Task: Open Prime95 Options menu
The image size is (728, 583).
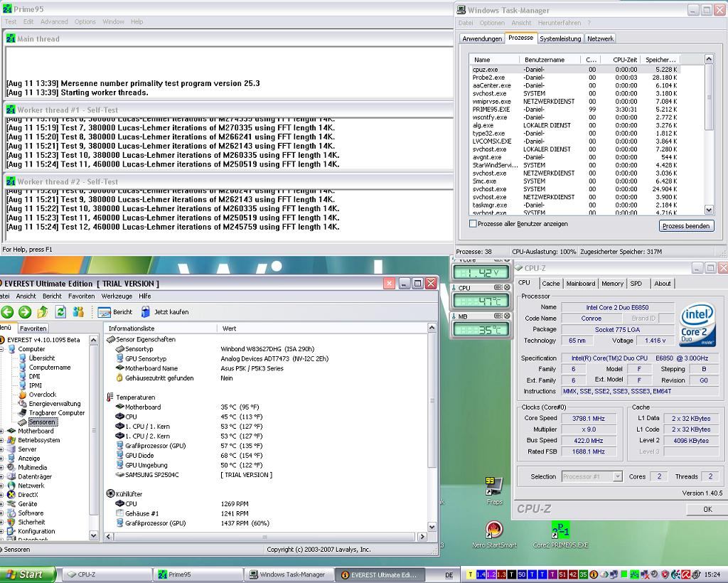Action: coord(85,22)
